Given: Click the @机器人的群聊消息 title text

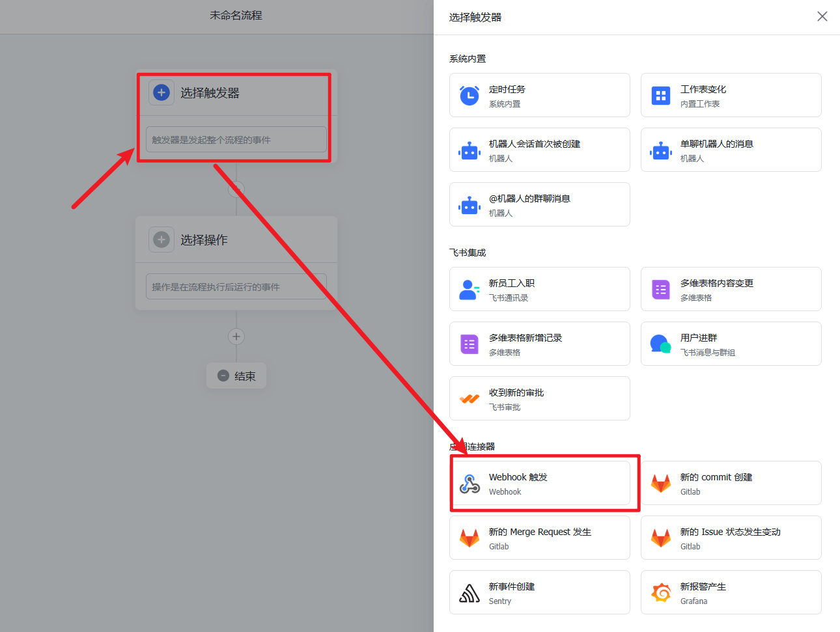Looking at the screenshot, I should click(x=529, y=199).
